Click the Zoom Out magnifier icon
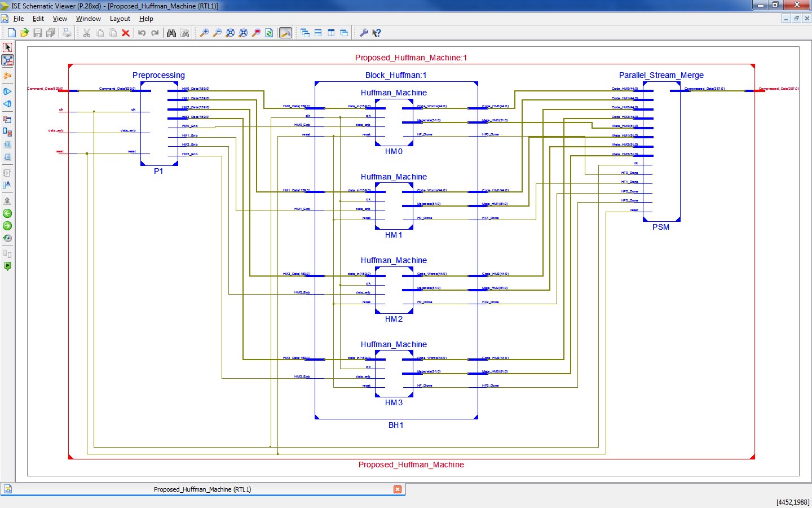The height and width of the screenshot is (508, 812). click(217, 33)
